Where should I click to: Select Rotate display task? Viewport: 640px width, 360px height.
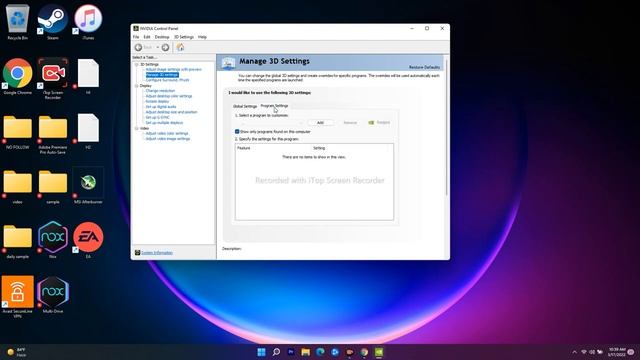157,101
